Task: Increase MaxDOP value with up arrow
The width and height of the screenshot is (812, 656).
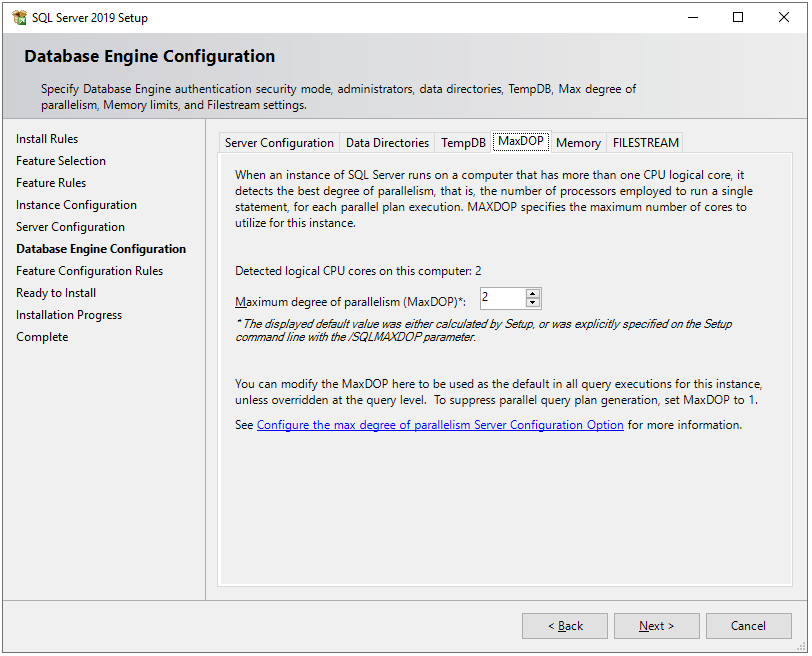Action: pyautogui.click(x=533, y=293)
